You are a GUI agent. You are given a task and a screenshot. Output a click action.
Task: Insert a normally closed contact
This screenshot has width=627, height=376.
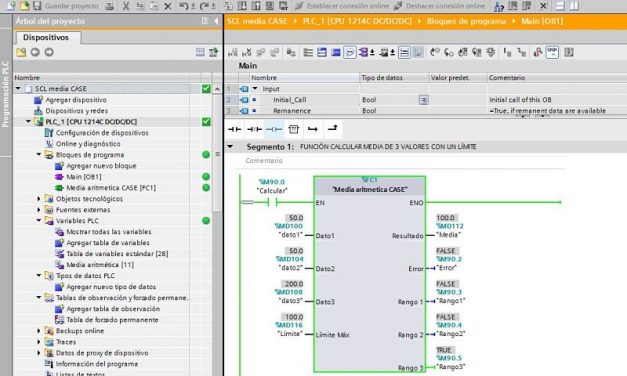254,129
